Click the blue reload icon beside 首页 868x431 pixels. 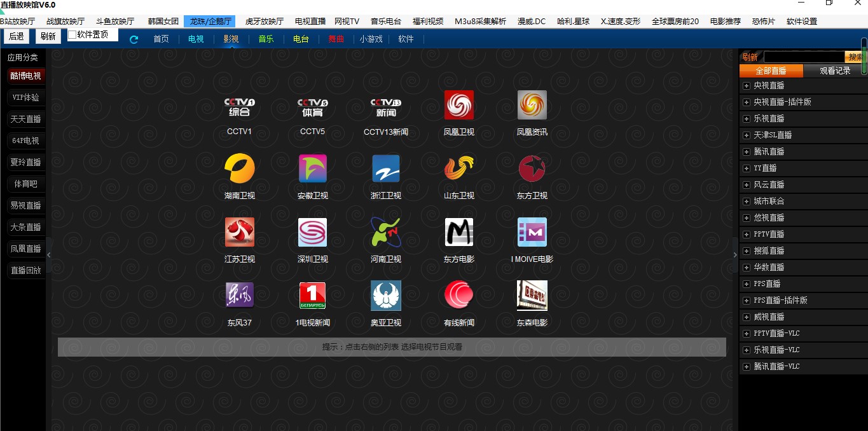coord(134,39)
